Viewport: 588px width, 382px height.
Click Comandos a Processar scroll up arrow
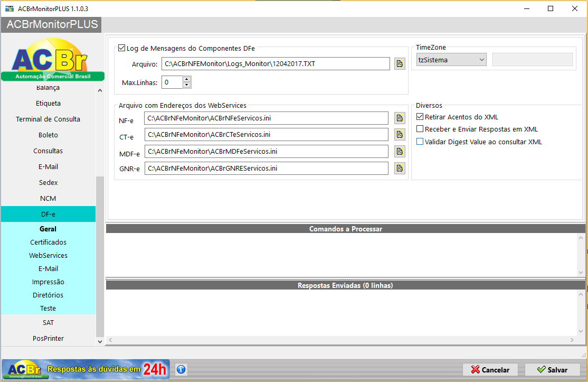coord(581,238)
